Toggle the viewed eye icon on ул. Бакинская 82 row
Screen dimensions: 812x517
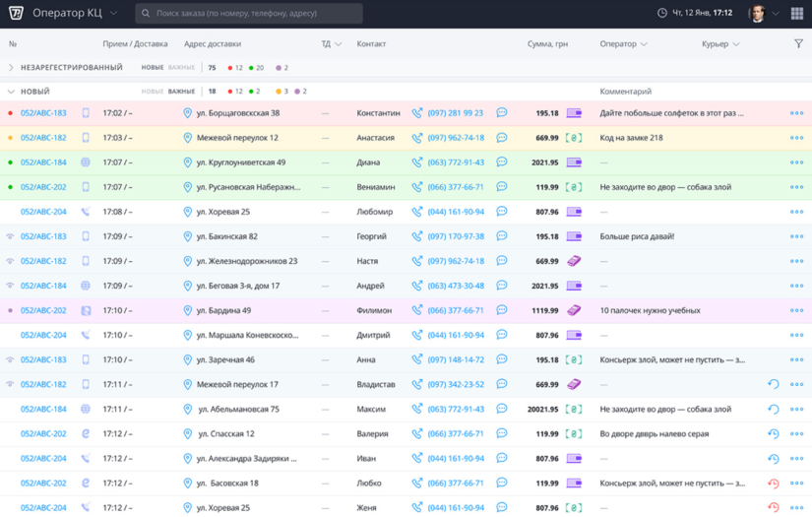tap(10, 236)
